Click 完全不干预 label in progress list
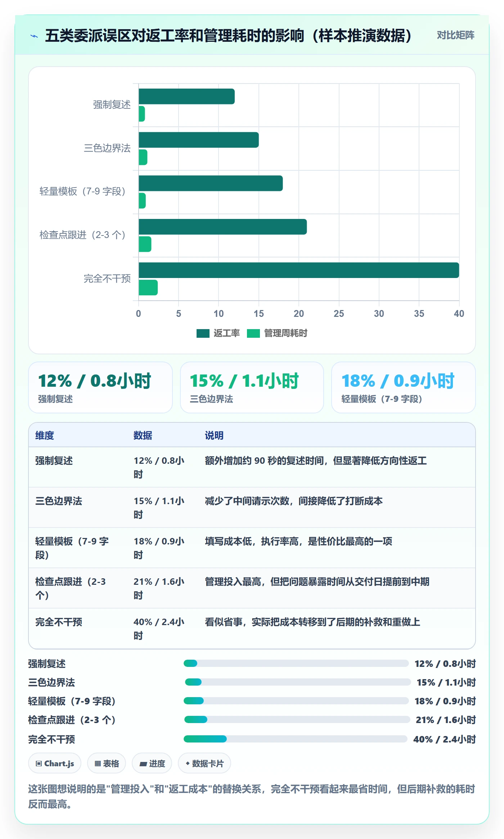The height and width of the screenshot is (839, 504). [51, 739]
